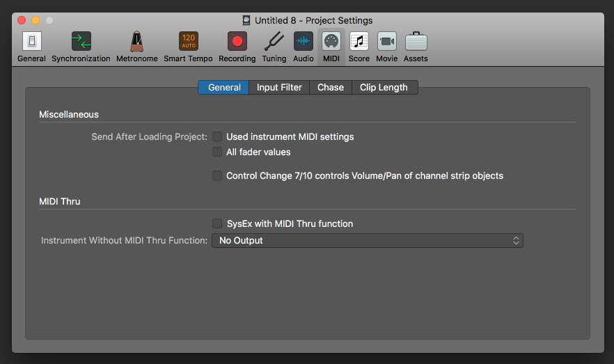Open the Tuning fork settings
This screenshot has height=364, width=614.
tap(274, 42)
